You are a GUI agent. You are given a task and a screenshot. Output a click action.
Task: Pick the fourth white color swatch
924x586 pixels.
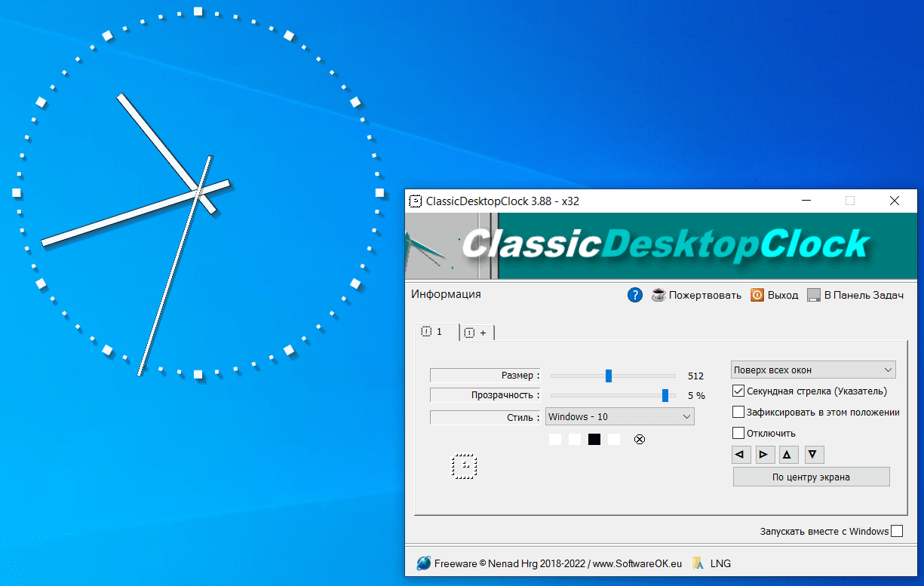pyautogui.click(x=614, y=439)
